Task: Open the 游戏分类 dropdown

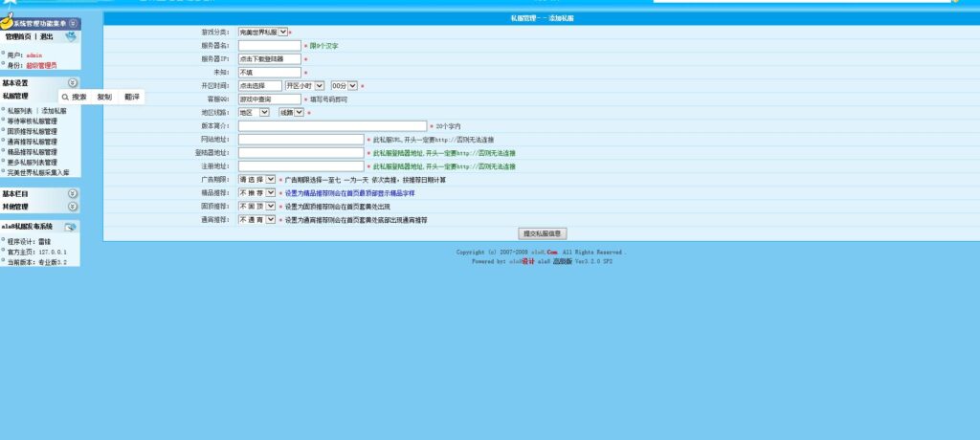Action: 263,32
